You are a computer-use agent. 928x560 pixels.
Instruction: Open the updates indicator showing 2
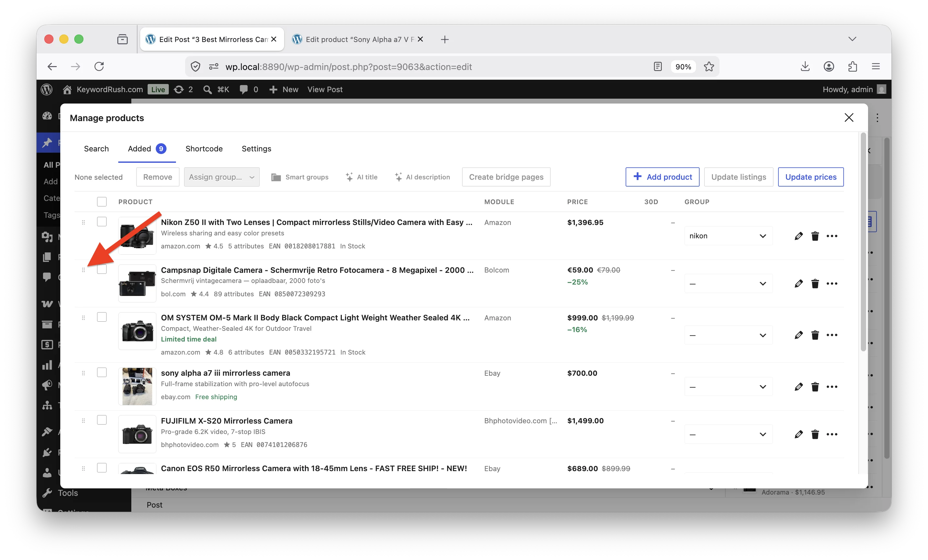(x=183, y=89)
